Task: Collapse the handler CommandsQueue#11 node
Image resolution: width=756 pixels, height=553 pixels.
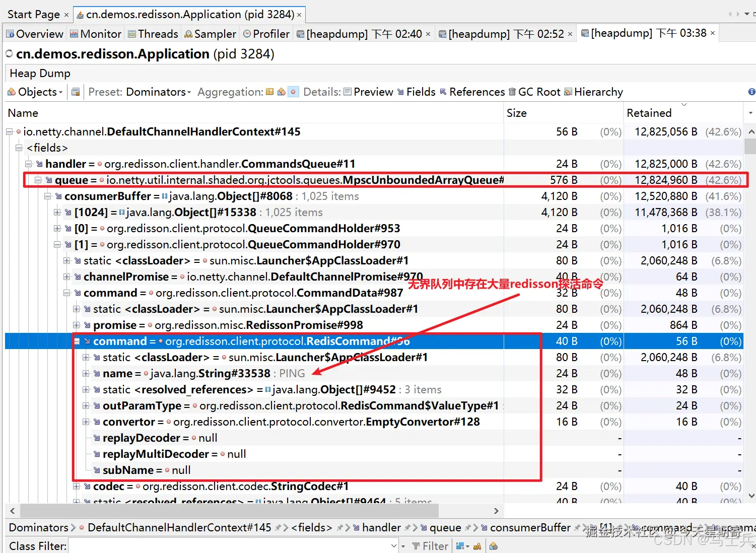Action: click(28, 164)
